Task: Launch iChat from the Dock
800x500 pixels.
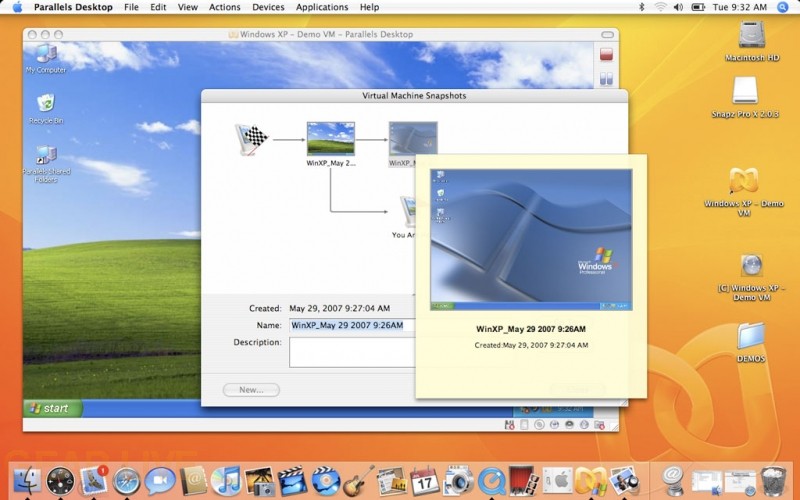Action: point(160,481)
